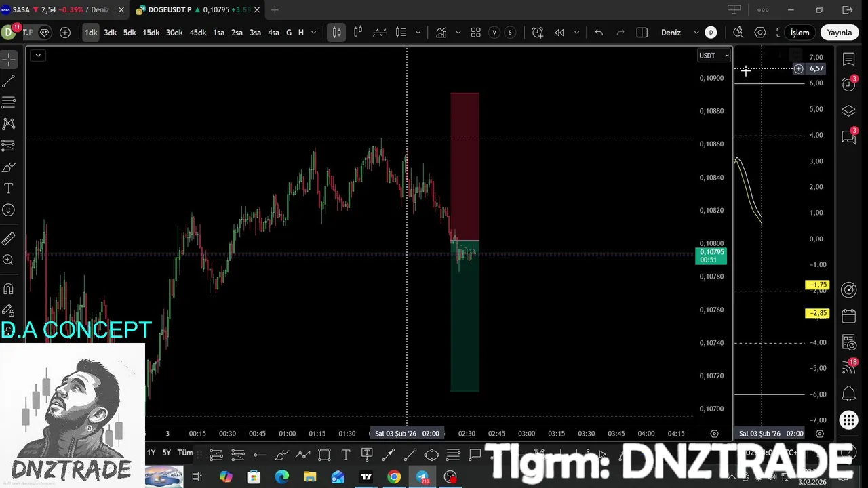Select the Tüm date range
This screenshot has height=488, width=868.
coord(185,453)
